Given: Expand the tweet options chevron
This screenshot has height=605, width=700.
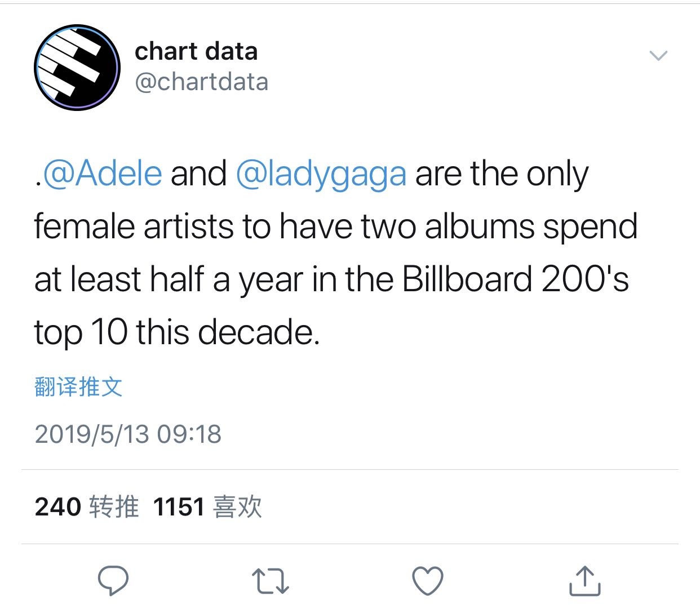Looking at the screenshot, I should click(x=658, y=55).
